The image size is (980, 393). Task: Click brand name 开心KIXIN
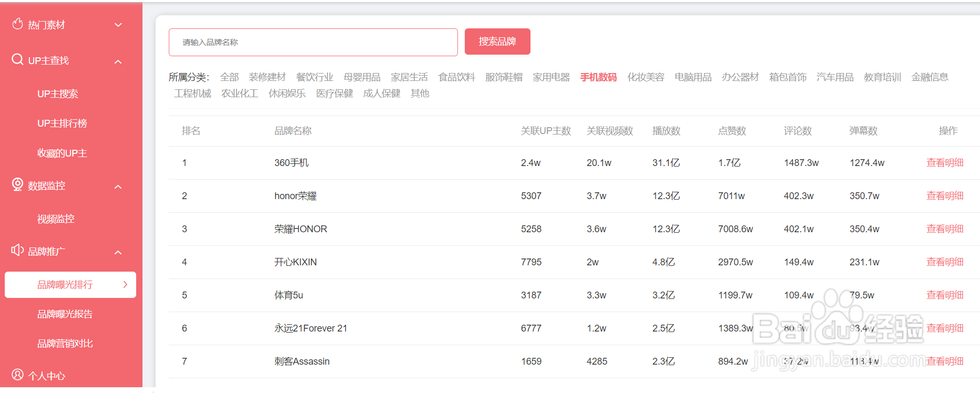(x=295, y=262)
